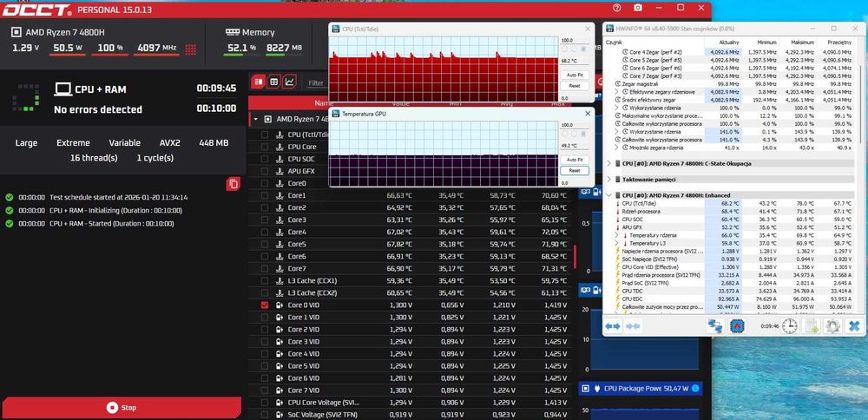Sort HWiNFO by Czujnik column header
The image size is (868, 420).
coord(654,42)
